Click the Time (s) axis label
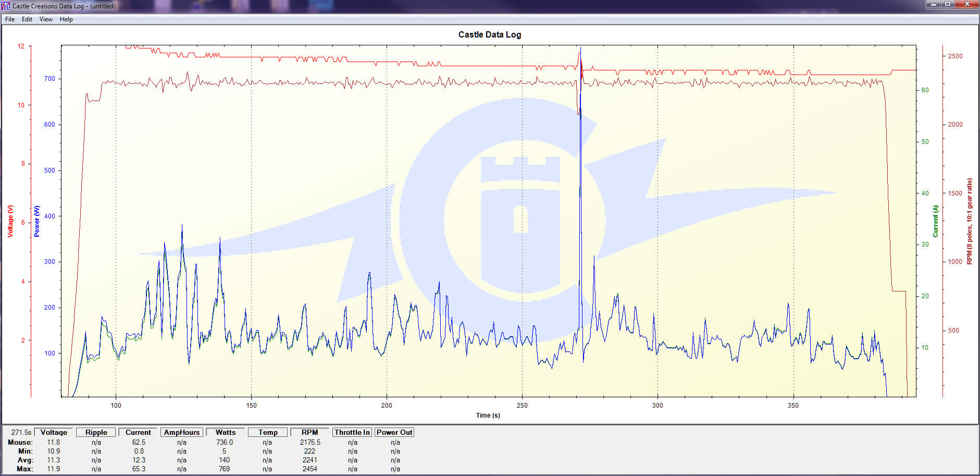Image resolution: width=980 pixels, height=476 pixels. tap(488, 416)
